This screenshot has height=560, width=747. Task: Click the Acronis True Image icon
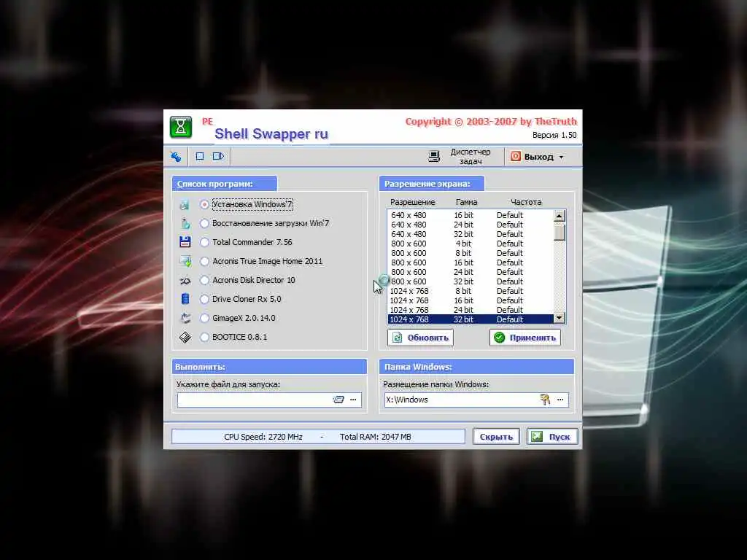(x=185, y=261)
